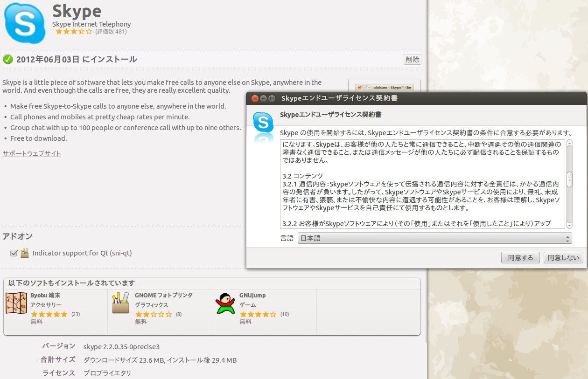Click the Free to download bullet text
Image resolution: width=588 pixels, height=379 pixels.
click(39, 138)
